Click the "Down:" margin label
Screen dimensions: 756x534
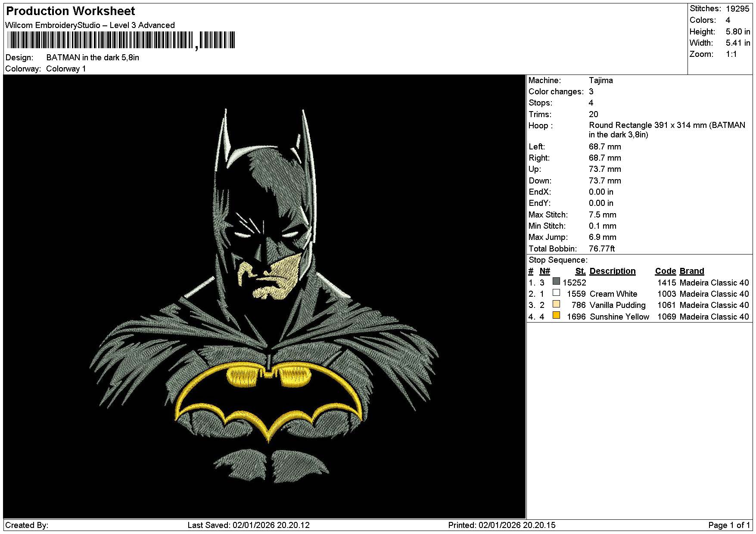(x=540, y=181)
